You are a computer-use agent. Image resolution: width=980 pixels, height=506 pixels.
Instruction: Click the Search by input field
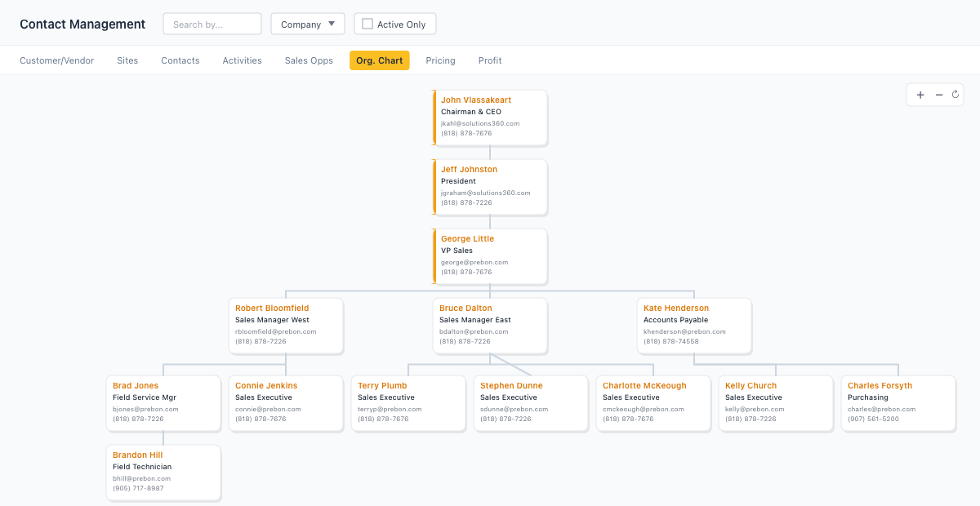pyautogui.click(x=212, y=24)
